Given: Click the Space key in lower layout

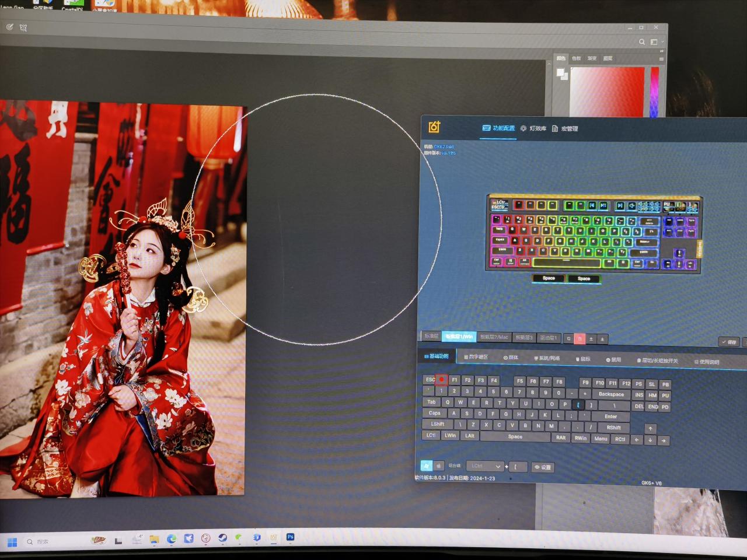Looking at the screenshot, I should [x=515, y=436].
